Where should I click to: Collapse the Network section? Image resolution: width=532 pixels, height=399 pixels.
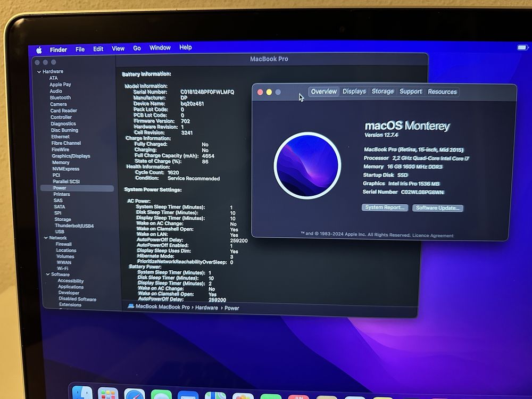coord(46,238)
